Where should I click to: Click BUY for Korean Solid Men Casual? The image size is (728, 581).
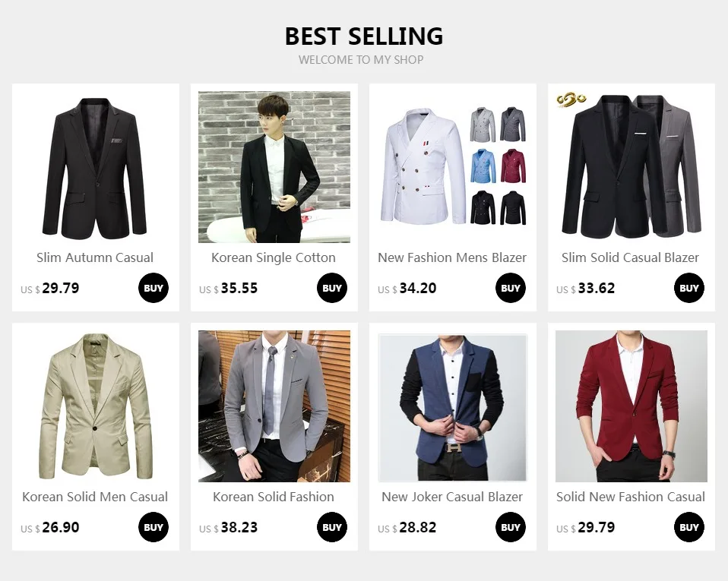point(154,527)
